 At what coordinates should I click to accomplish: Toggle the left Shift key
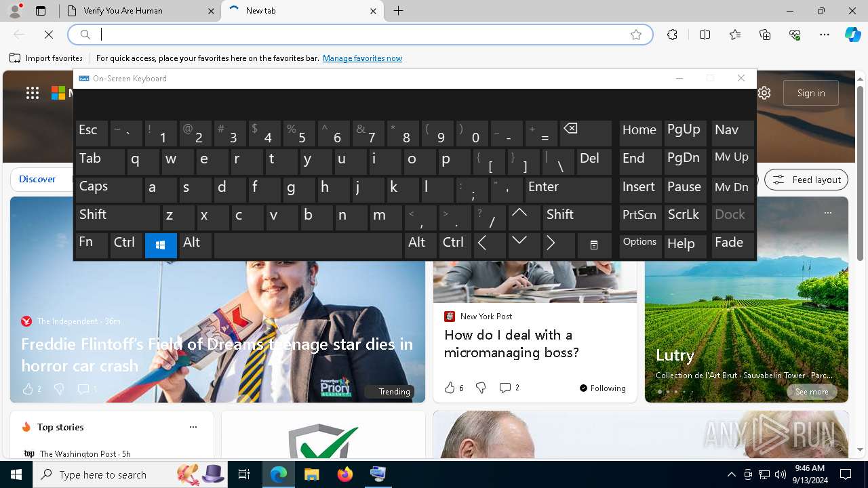(118, 218)
